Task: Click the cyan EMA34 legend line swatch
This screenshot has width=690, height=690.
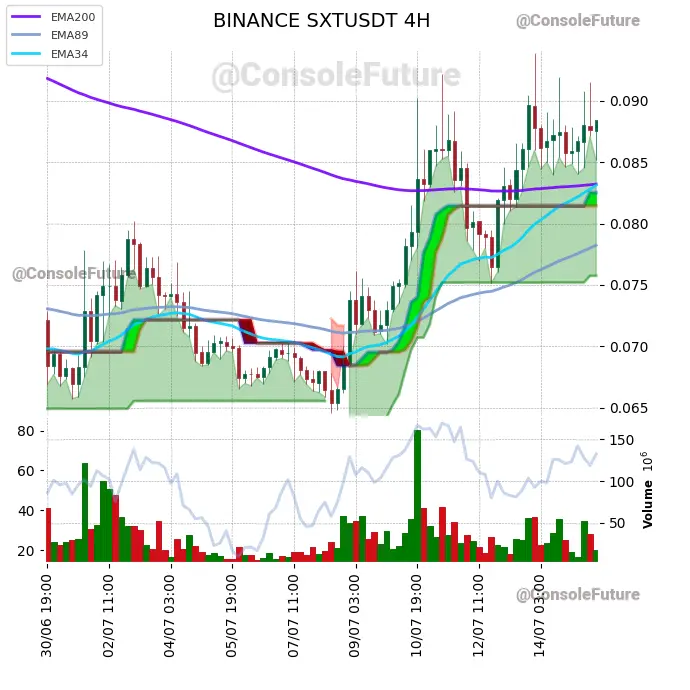Action: [x=26, y=54]
